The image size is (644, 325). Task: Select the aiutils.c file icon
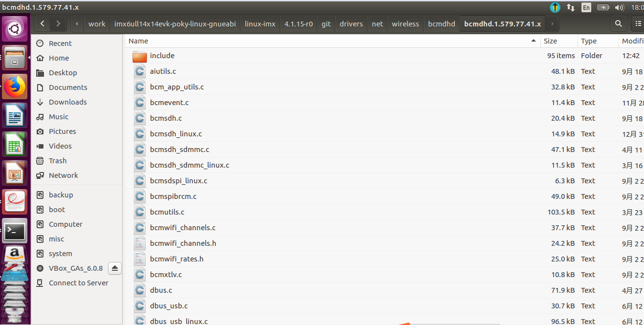(140, 71)
